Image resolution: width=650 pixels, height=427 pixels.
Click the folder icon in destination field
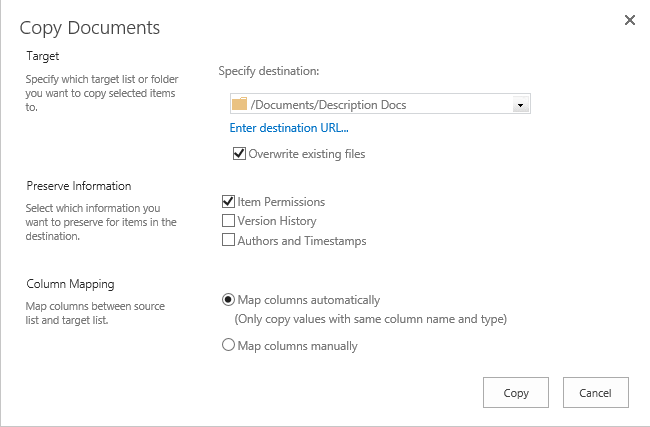(238, 104)
